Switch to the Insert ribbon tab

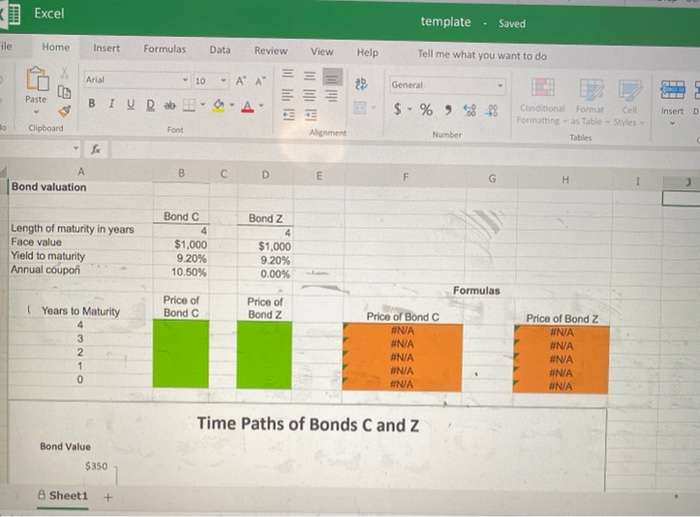(x=106, y=48)
